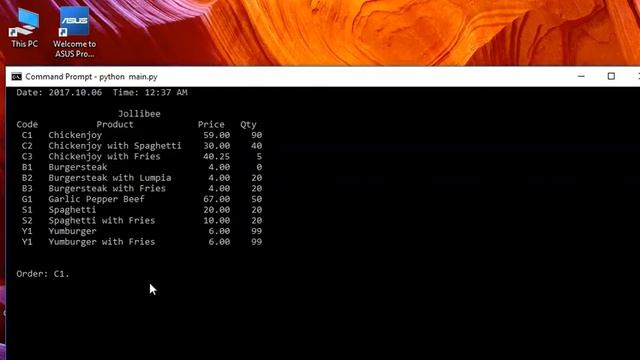Click the 67.00 price
The width and height of the screenshot is (640, 360).
(x=216, y=199)
